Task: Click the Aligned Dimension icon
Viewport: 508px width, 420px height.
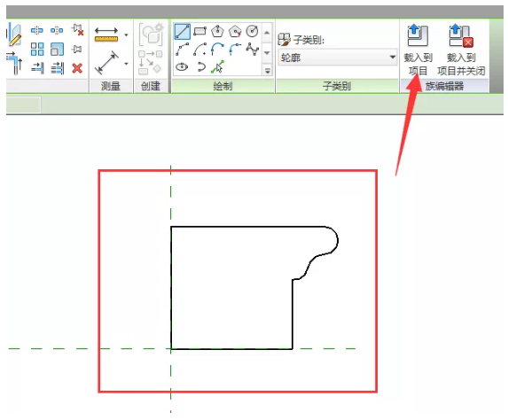Action: click(x=107, y=62)
